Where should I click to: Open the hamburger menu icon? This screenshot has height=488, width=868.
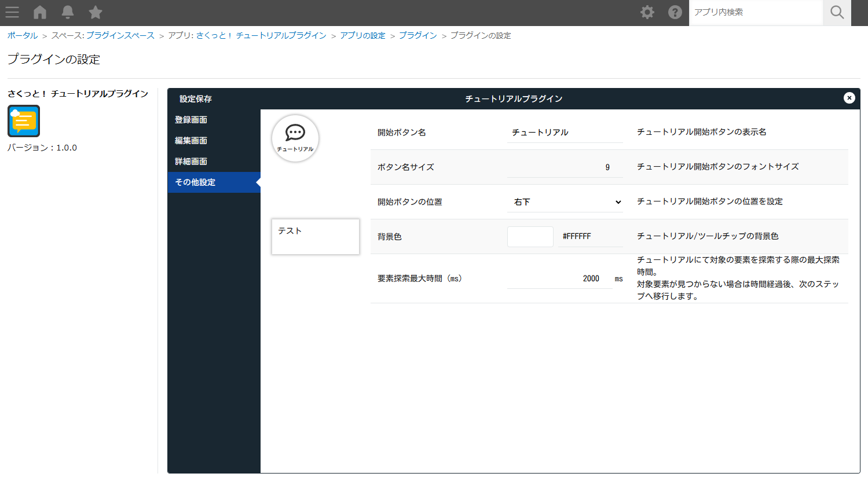coord(12,12)
